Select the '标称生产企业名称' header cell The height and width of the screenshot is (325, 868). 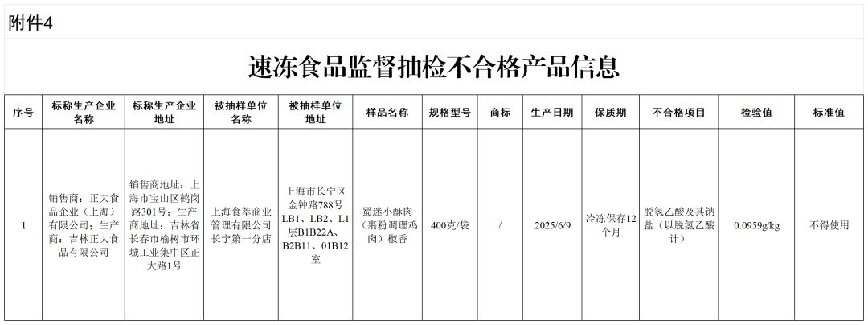(84, 113)
